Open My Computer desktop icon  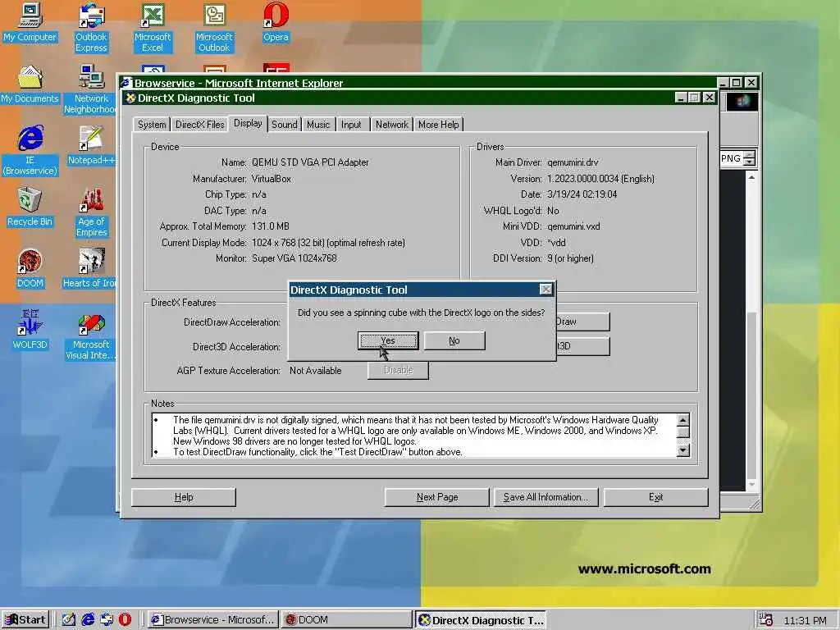[30, 22]
